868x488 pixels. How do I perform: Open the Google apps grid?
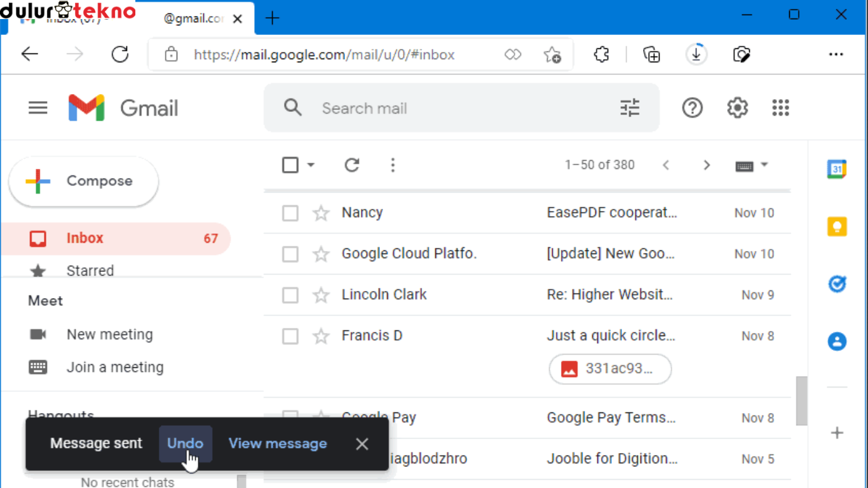780,108
